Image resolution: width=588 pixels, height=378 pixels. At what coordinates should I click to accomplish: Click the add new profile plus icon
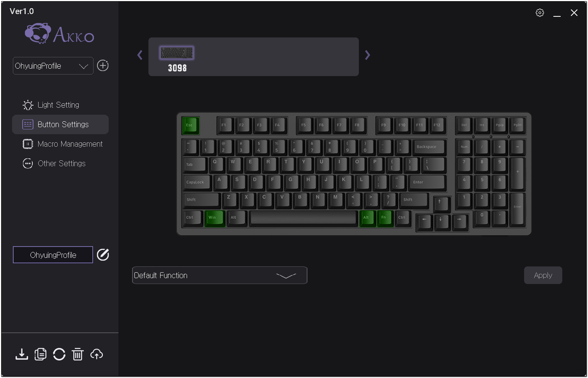tap(103, 66)
